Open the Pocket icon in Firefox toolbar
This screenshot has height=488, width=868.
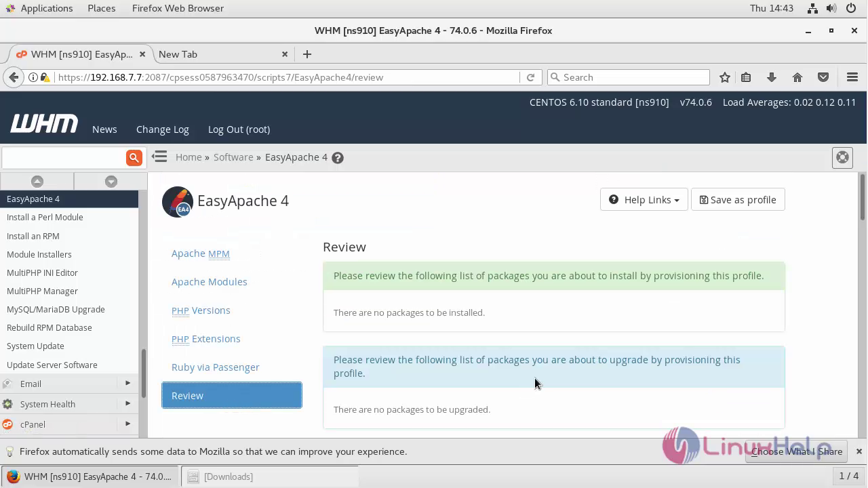pos(823,77)
